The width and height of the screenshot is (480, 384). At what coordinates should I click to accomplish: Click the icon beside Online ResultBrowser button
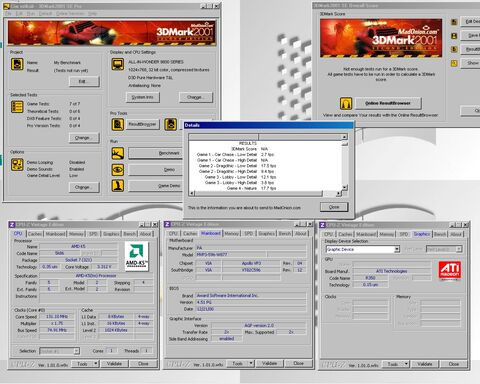[346, 103]
